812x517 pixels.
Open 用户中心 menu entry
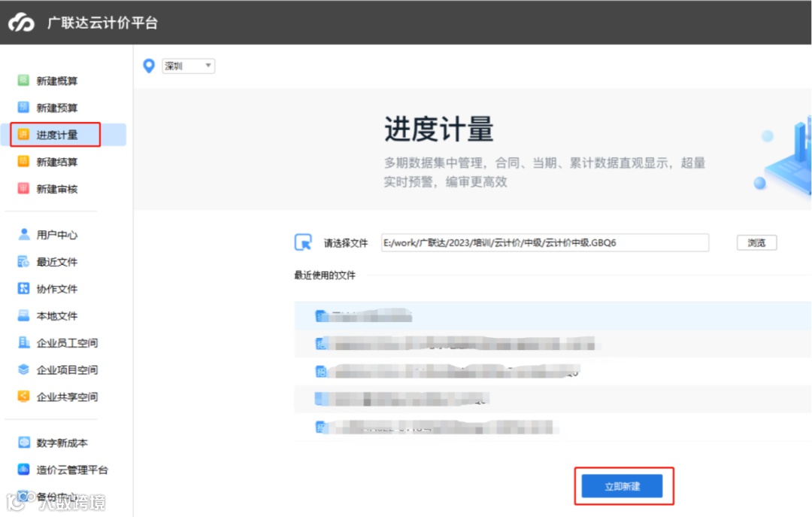coord(57,235)
